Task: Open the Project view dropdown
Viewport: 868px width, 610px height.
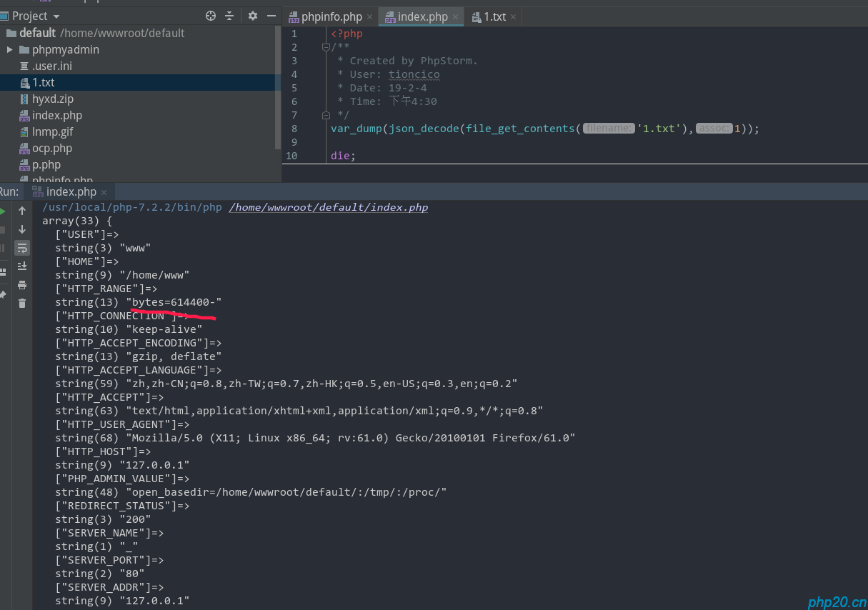Action: click(56, 16)
